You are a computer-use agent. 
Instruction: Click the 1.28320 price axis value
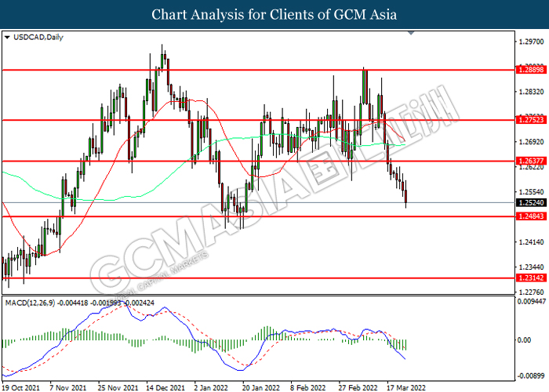point(532,92)
